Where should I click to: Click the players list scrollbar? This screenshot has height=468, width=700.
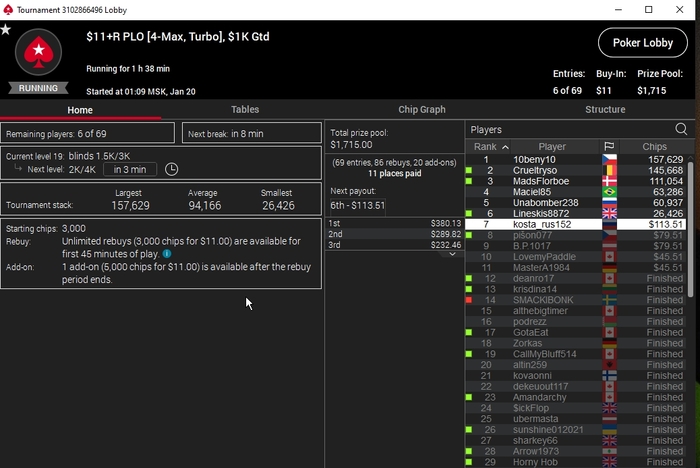coord(690,229)
